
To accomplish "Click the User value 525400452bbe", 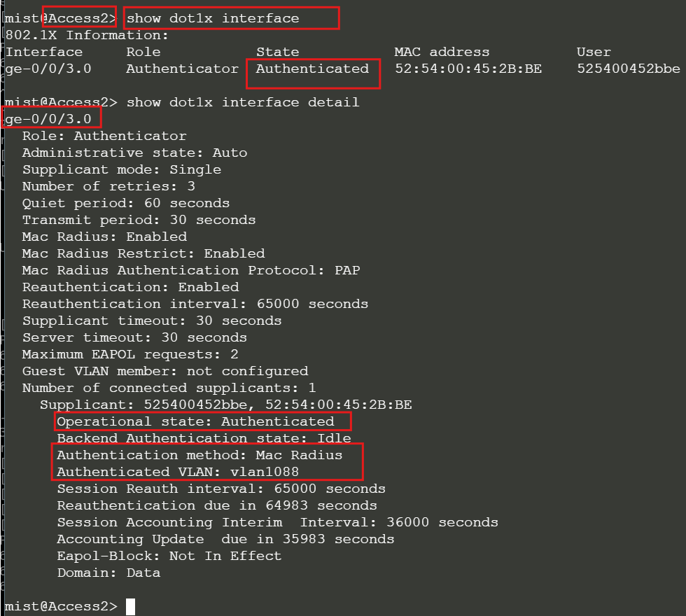I will pos(628,69).
